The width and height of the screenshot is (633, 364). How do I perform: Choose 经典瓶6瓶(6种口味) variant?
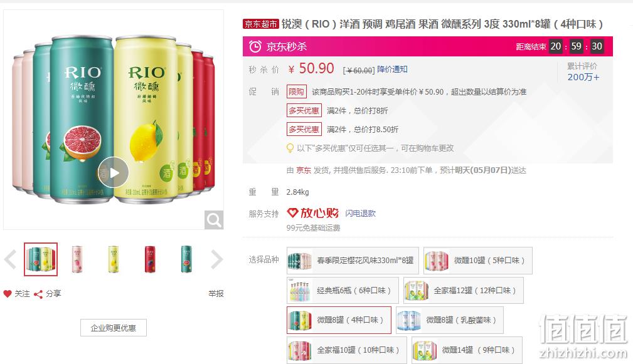(x=343, y=290)
